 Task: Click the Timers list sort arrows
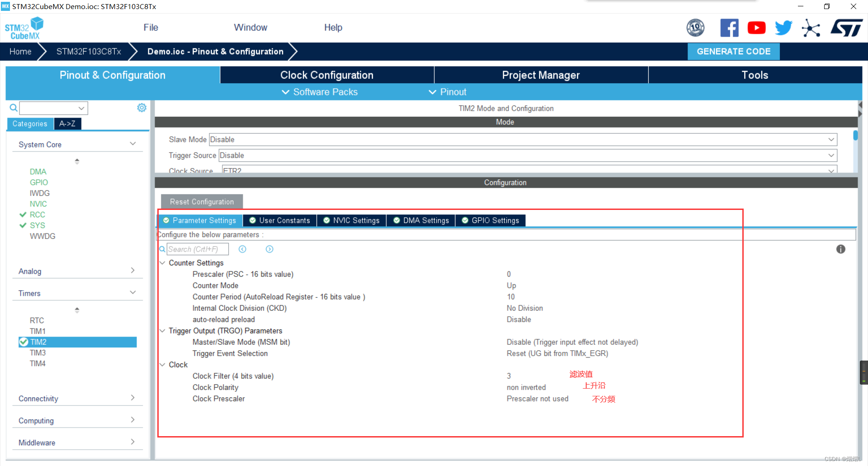pyautogui.click(x=77, y=310)
